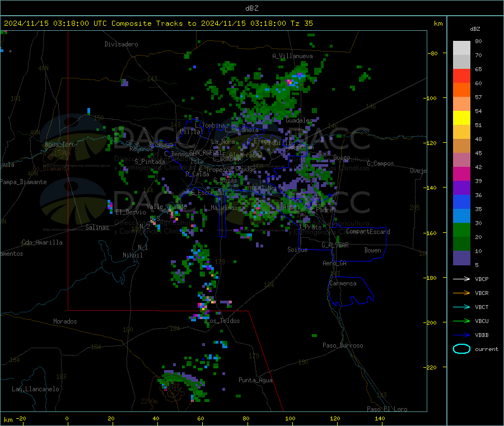Click the Divisadero map label

(x=121, y=44)
